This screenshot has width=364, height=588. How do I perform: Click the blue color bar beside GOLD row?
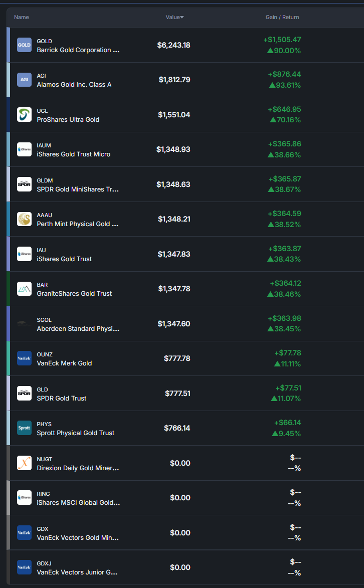coord(8,45)
